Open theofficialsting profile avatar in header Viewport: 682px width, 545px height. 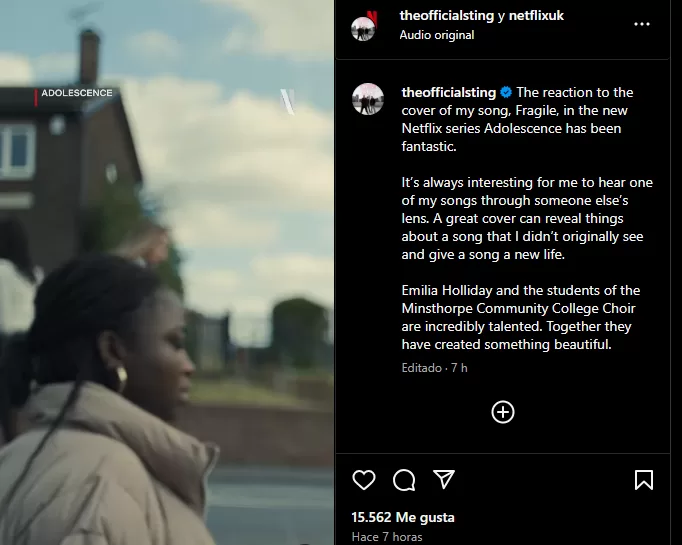pos(362,29)
